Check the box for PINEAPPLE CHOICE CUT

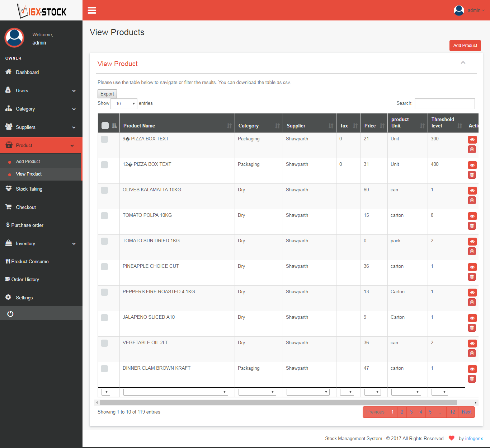click(x=104, y=267)
